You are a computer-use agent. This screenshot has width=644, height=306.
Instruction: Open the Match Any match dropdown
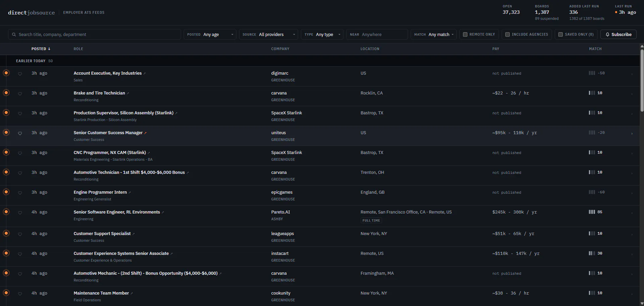click(433, 34)
